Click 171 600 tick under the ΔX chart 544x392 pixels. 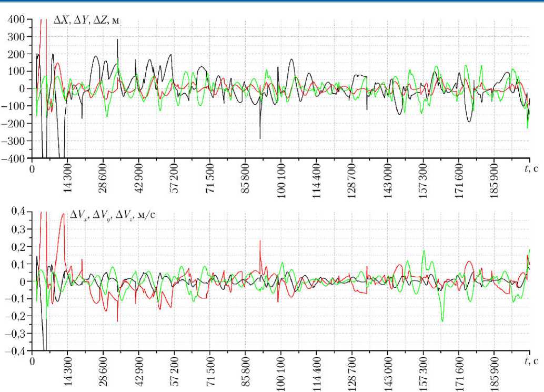pos(459,180)
